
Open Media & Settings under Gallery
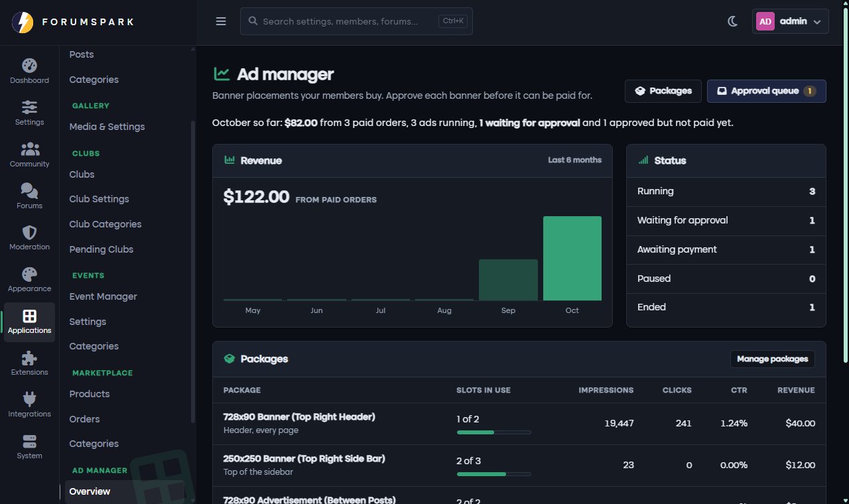click(x=107, y=127)
